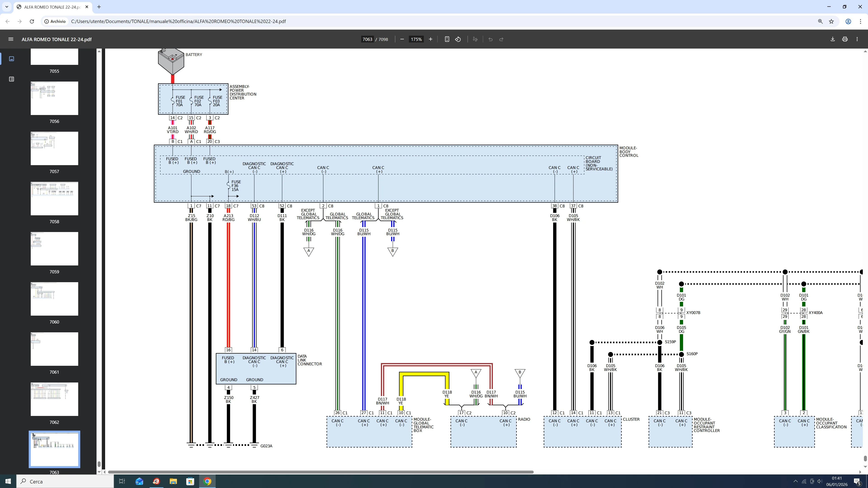Click the "RADIO" label in diagram
Image resolution: width=868 pixels, height=488 pixels.
click(524, 419)
